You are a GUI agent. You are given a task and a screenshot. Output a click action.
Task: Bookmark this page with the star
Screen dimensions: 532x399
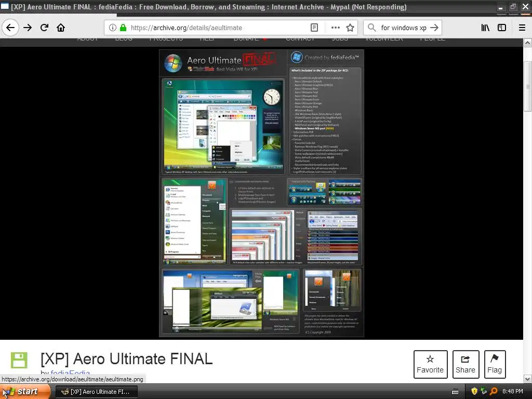(x=350, y=28)
